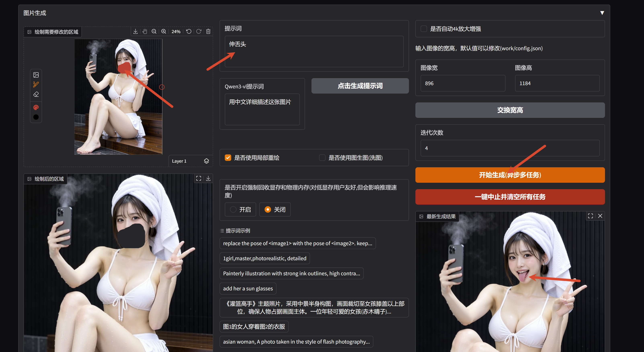Focus the 提示词 text box
644x352 pixels.
tap(314, 51)
